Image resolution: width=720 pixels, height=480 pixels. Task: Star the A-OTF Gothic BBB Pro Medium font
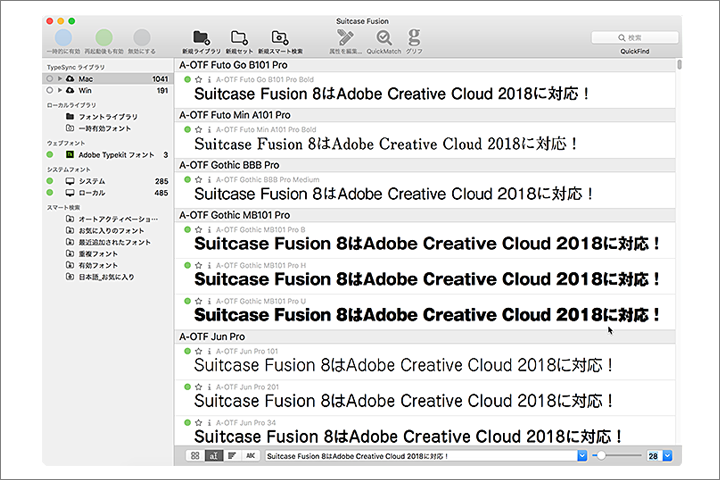[x=198, y=180]
